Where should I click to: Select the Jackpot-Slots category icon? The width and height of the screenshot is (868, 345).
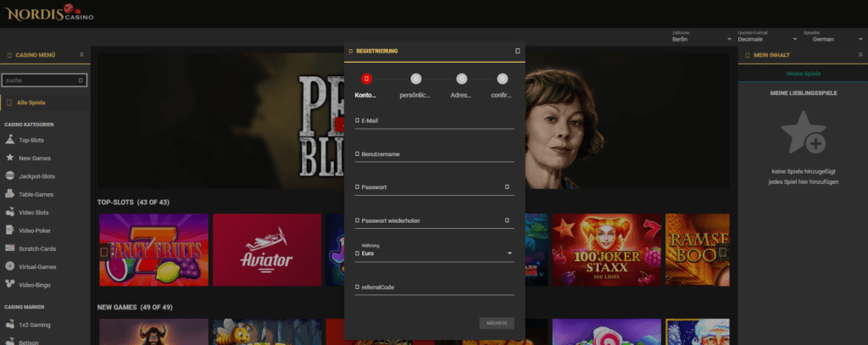(9, 176)
